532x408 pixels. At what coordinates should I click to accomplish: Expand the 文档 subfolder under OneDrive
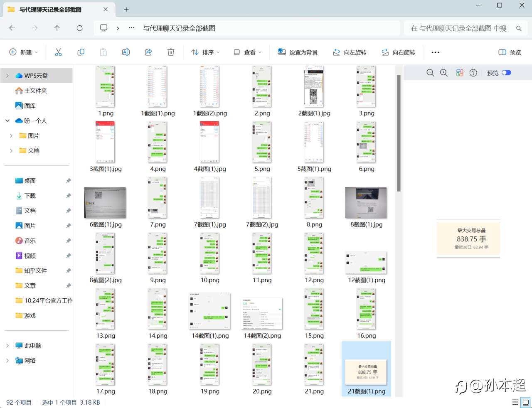[11, 150]
